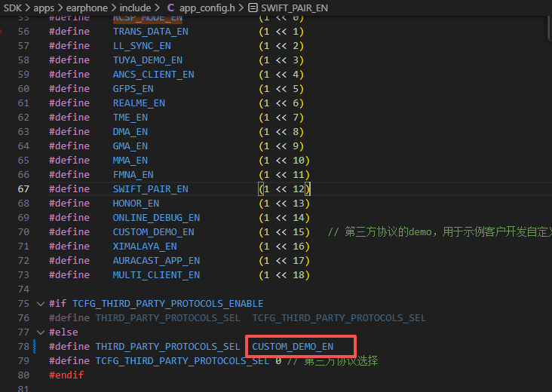Click the LL_SYNC_EN macro name

[x=142, y=46]
